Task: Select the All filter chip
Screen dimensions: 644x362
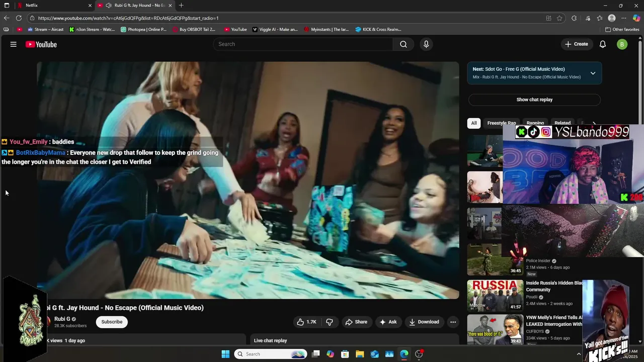Action: click(473, 123)
